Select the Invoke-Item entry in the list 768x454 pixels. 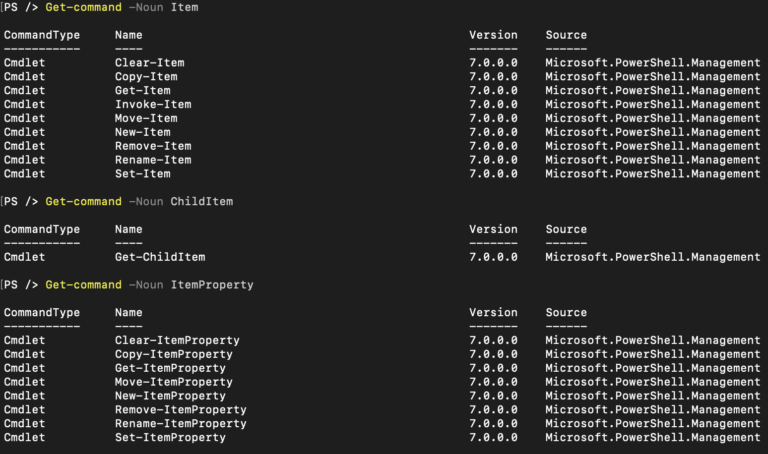click(153, 104)
